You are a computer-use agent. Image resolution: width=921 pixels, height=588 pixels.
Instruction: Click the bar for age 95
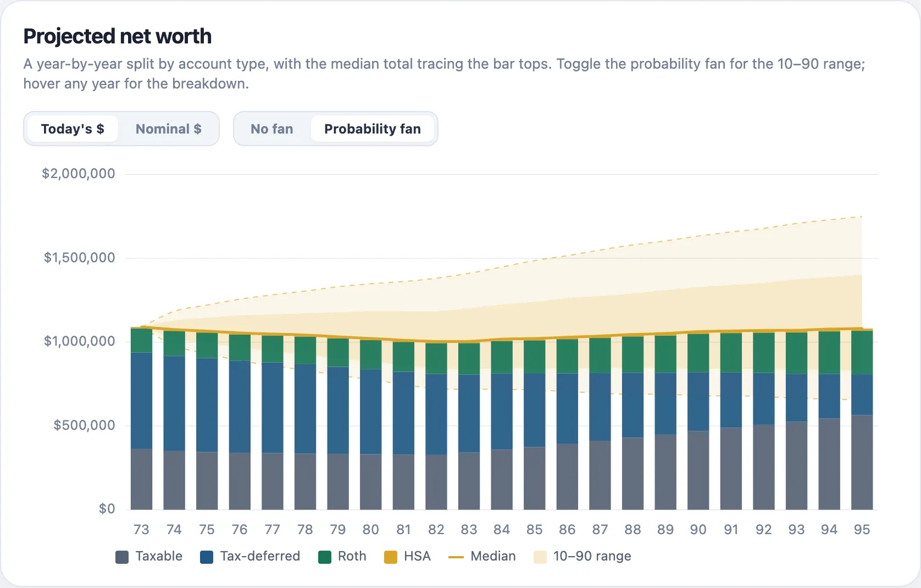coord(862,420)
